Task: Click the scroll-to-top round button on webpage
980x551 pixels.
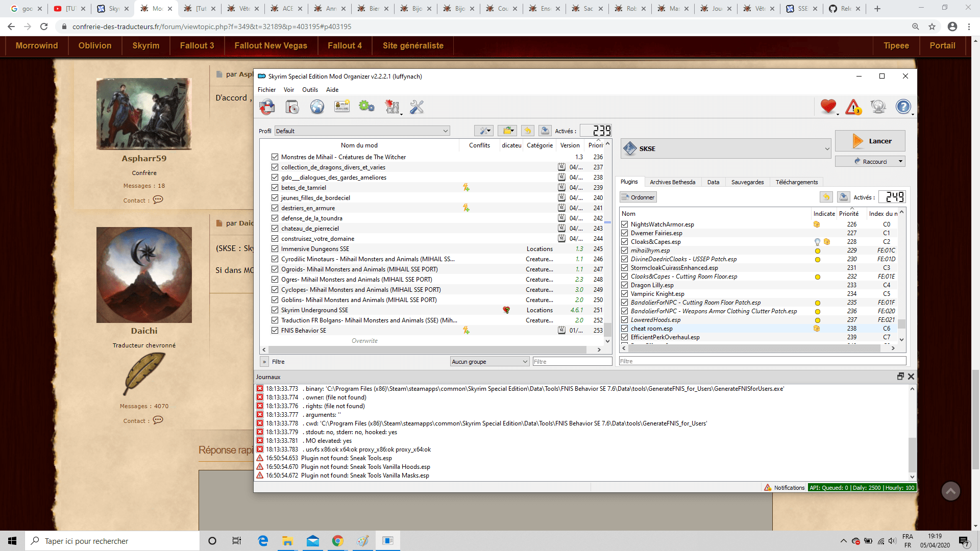Action: (950, 491)
